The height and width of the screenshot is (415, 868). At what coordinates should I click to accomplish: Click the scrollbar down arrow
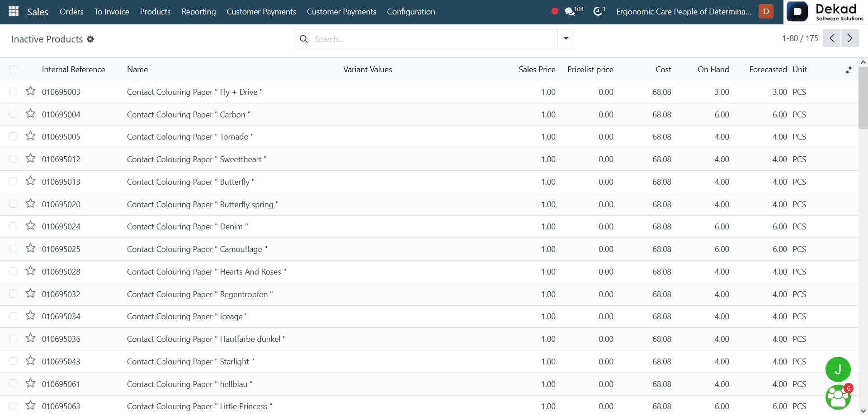click(x=863, y=410)
